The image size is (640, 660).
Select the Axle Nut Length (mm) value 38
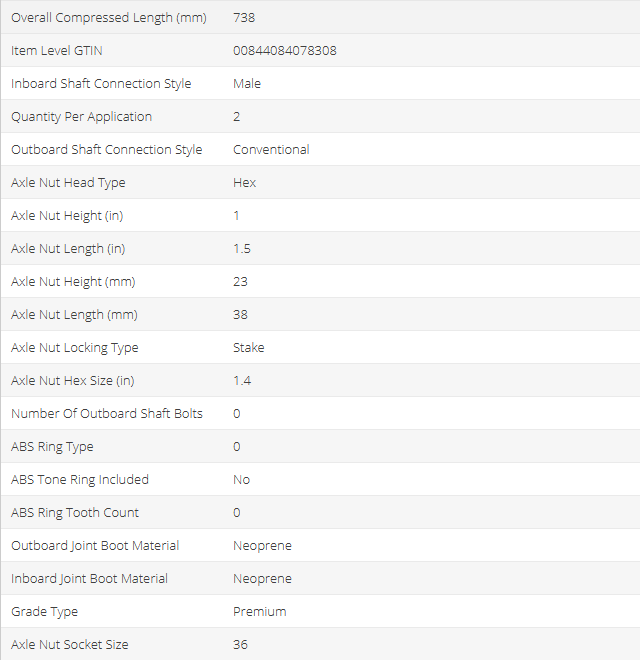[240, 314]
